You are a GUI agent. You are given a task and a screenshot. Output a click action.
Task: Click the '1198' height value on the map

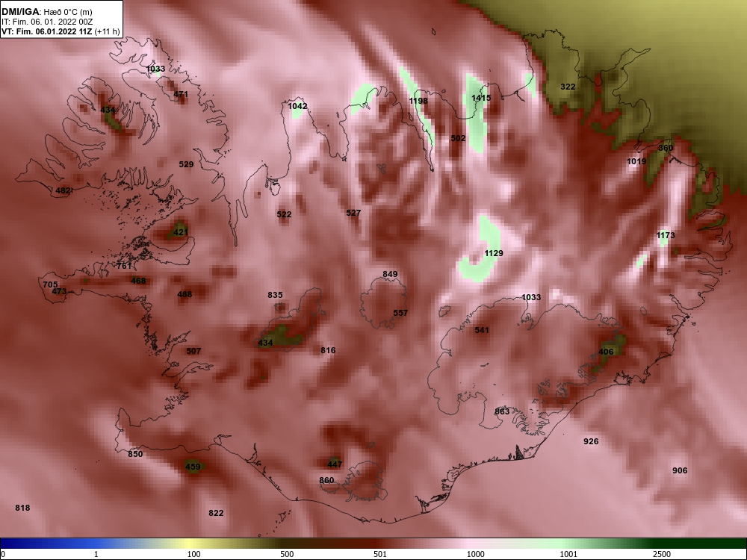click(x=418, y=101)
